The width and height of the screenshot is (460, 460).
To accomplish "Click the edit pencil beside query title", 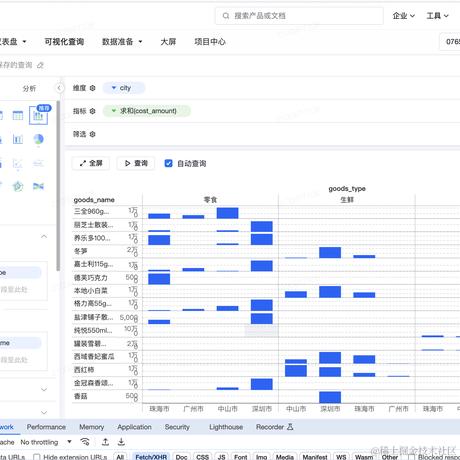I will (40, 65).
